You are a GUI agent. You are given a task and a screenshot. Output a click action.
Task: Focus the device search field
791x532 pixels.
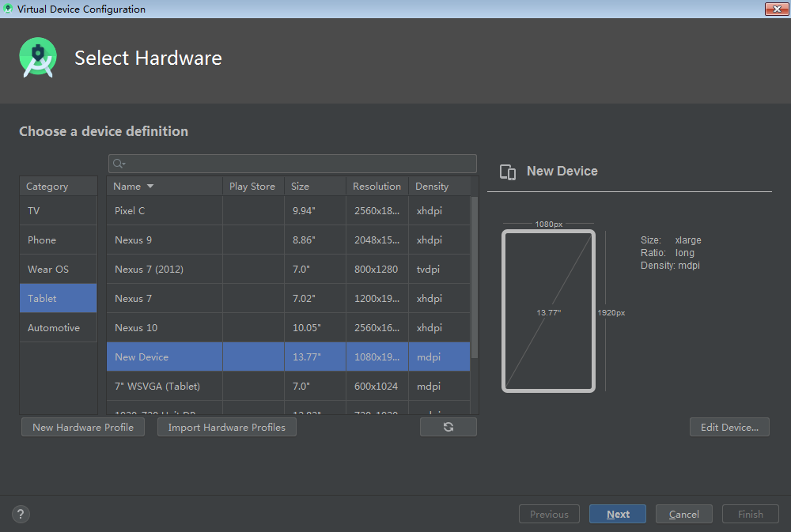293,164
